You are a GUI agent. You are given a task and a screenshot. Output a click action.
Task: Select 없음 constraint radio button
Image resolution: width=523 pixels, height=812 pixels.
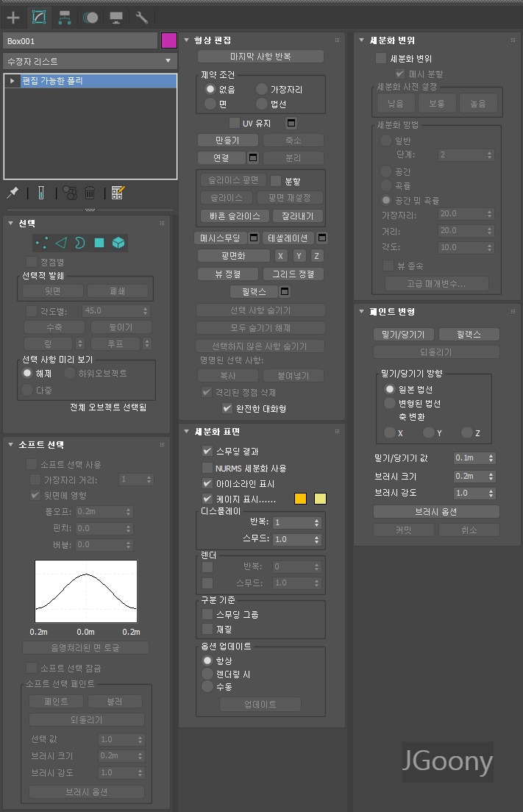click(x=210, y=89)
